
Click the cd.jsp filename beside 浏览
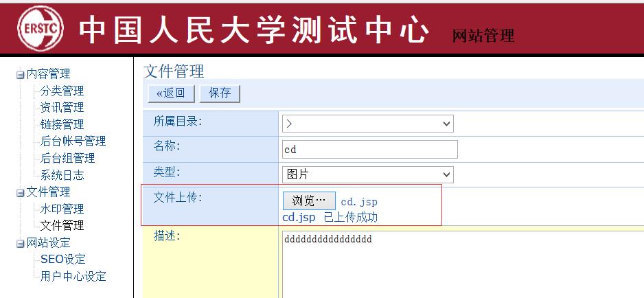pyautogui.click(x=359, y=202)
